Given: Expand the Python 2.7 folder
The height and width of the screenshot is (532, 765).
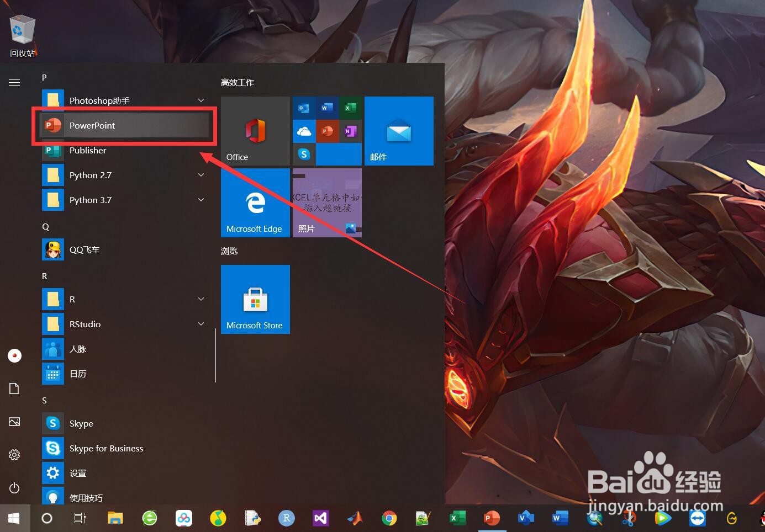Looking at the screenshot, I should (201, 175).
